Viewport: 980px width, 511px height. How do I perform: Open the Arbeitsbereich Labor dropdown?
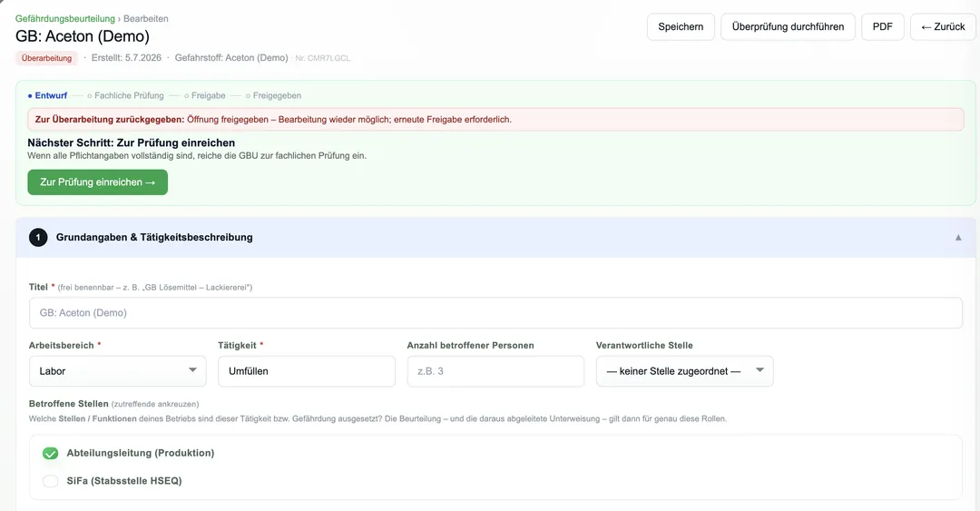coord(117,371)
